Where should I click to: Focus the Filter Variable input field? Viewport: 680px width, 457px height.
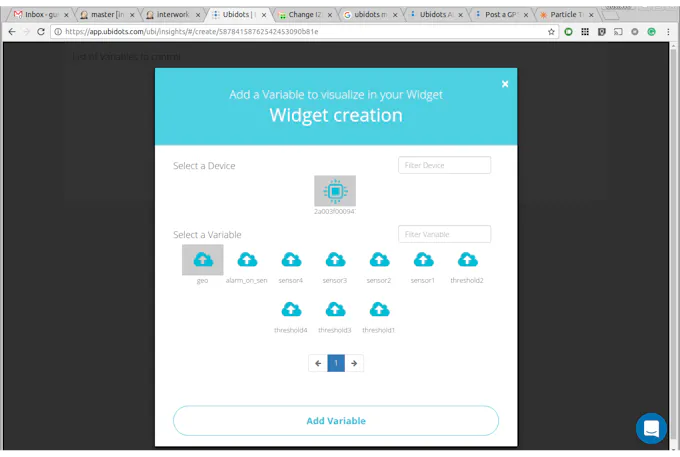coord(445,234)
